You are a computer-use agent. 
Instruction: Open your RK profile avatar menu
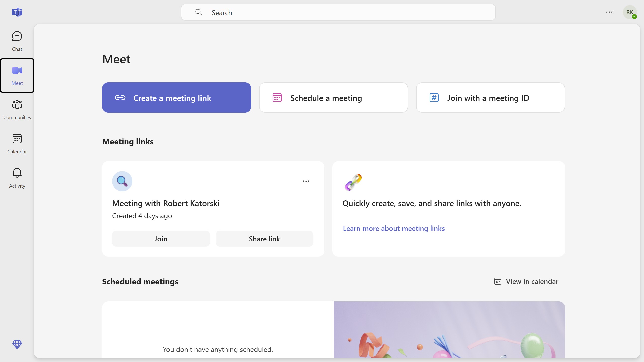(x=630, y=12)
